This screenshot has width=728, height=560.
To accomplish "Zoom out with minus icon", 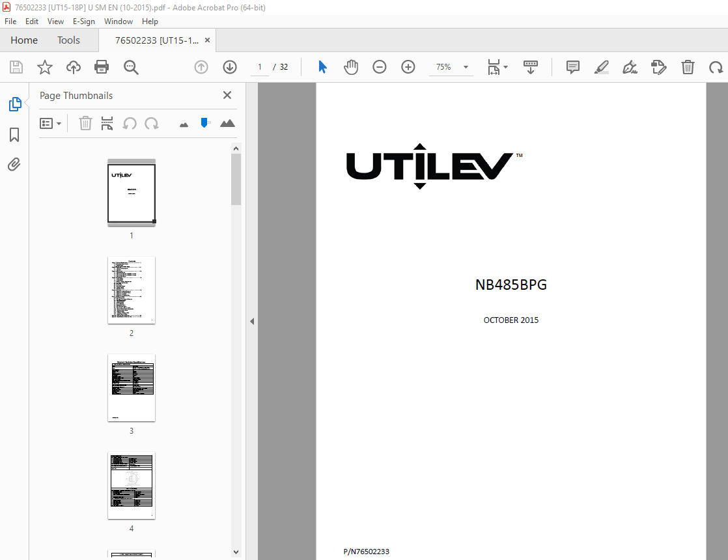I will pos(380,67).
